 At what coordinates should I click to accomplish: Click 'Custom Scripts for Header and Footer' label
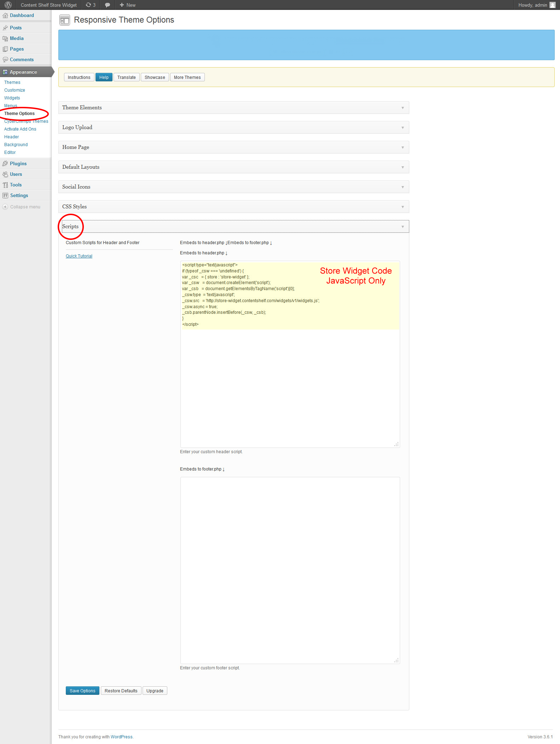pos(103,243)
